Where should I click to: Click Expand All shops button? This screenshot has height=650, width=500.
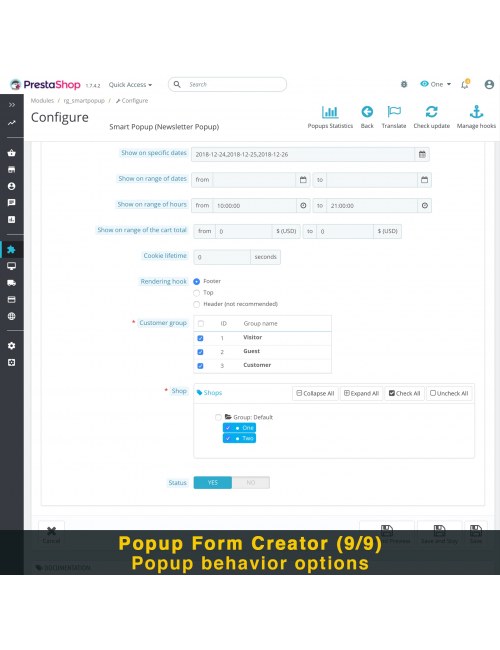[x=362, y=393]
